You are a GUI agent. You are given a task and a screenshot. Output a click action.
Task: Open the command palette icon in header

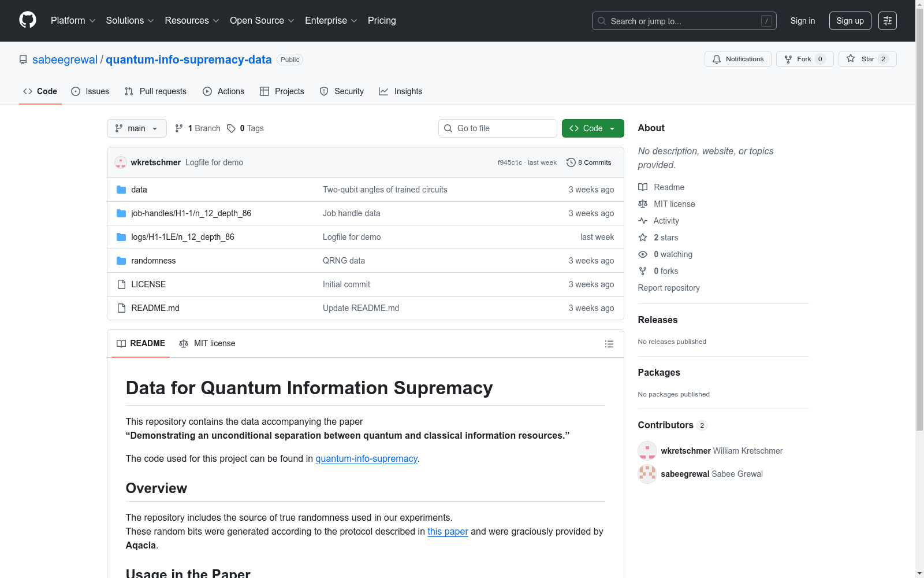888,21
